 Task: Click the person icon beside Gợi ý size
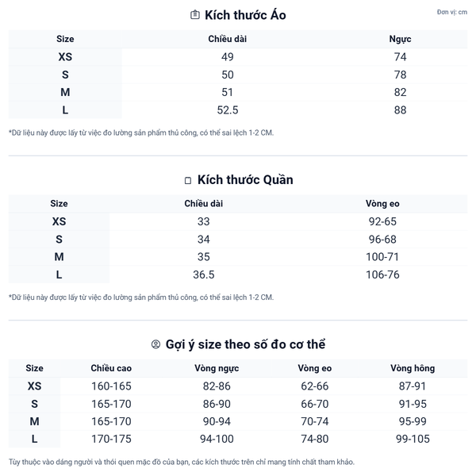pyautogui.click(x=155, y=344)
